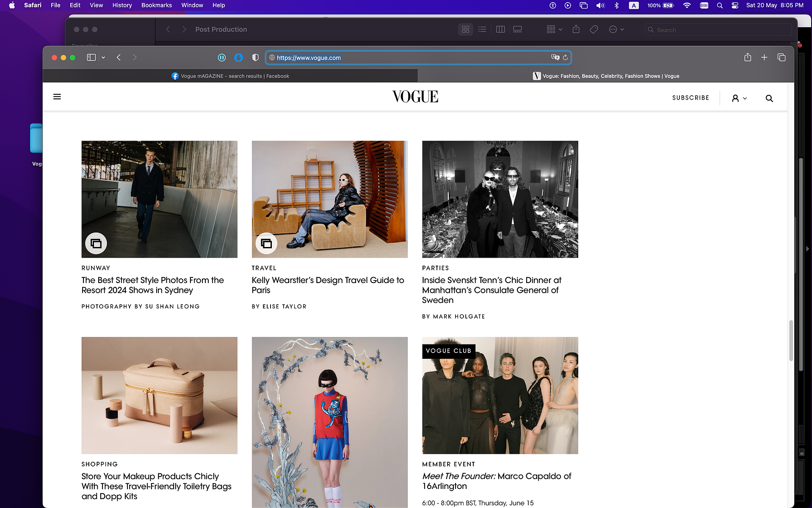Click the SHOPPING category label

(x=99, y=464)
